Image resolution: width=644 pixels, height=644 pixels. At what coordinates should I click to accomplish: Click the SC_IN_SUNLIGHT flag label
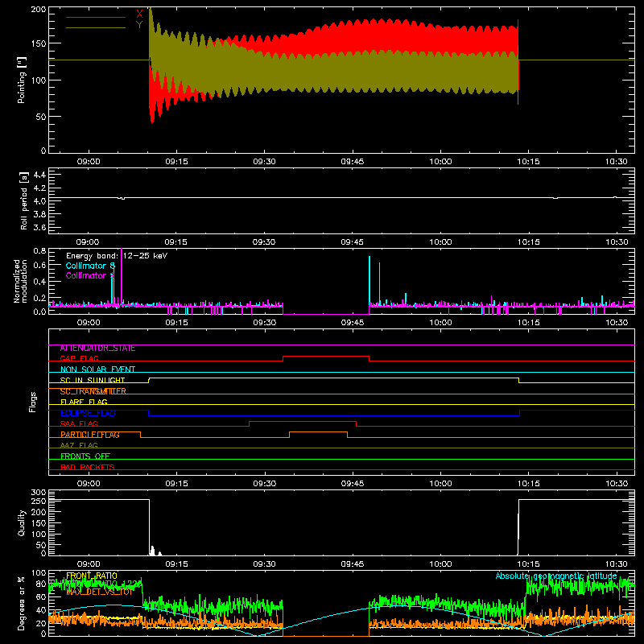pyautogui.click(x=93, y=380)
